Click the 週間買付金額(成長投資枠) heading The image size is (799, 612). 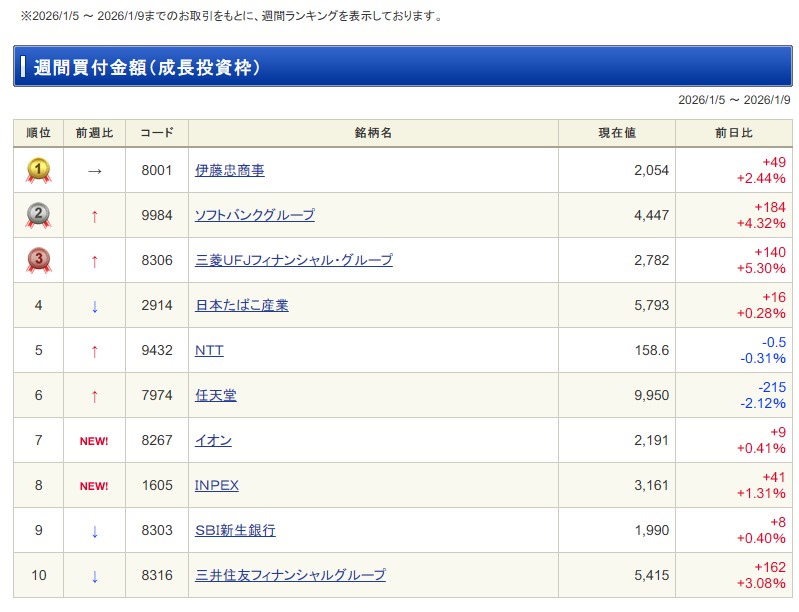pyautogui.click(x=147, y=67)
